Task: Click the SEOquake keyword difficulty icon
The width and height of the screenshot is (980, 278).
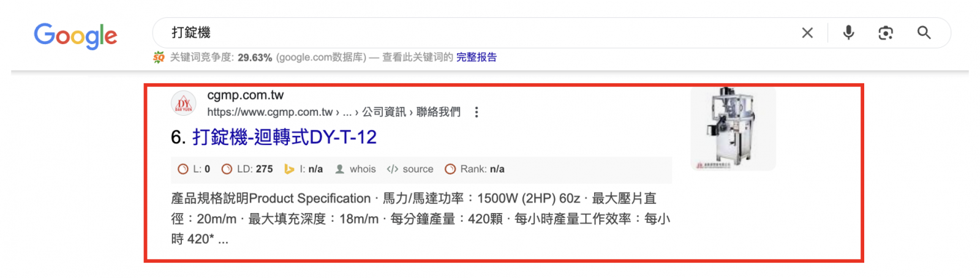Action: (x=159, y=58)
